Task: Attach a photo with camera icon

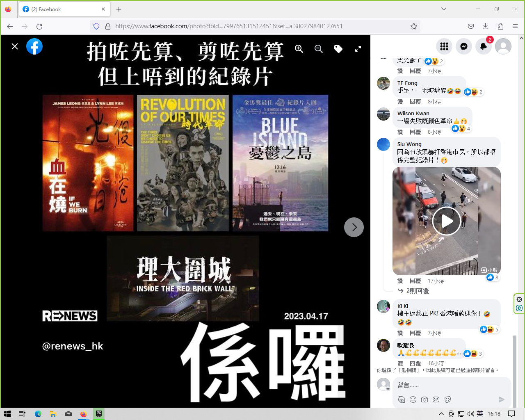Action: [425, 399]
